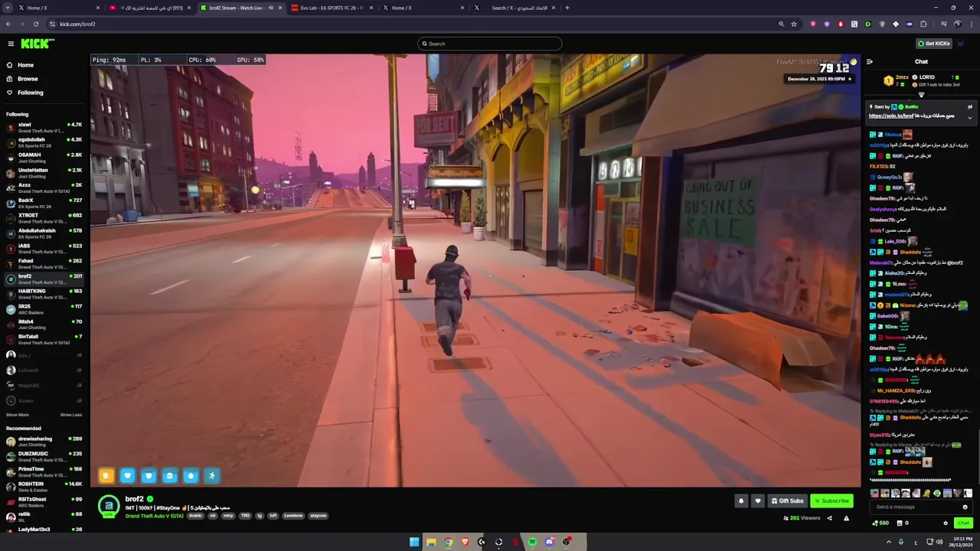Open ogabdullah channel in Following list
980x551 pixels.
(44, 142)
